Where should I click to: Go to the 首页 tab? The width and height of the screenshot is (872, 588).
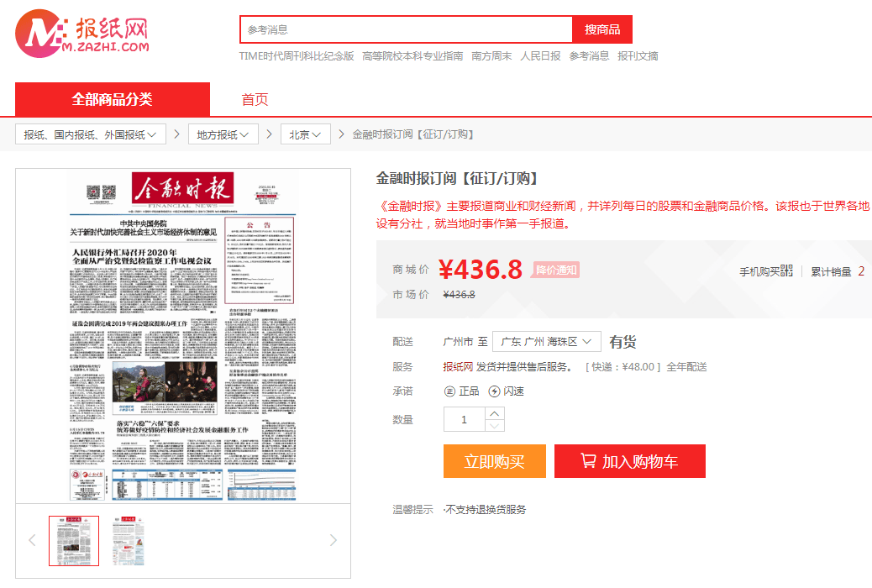point(255,100)
